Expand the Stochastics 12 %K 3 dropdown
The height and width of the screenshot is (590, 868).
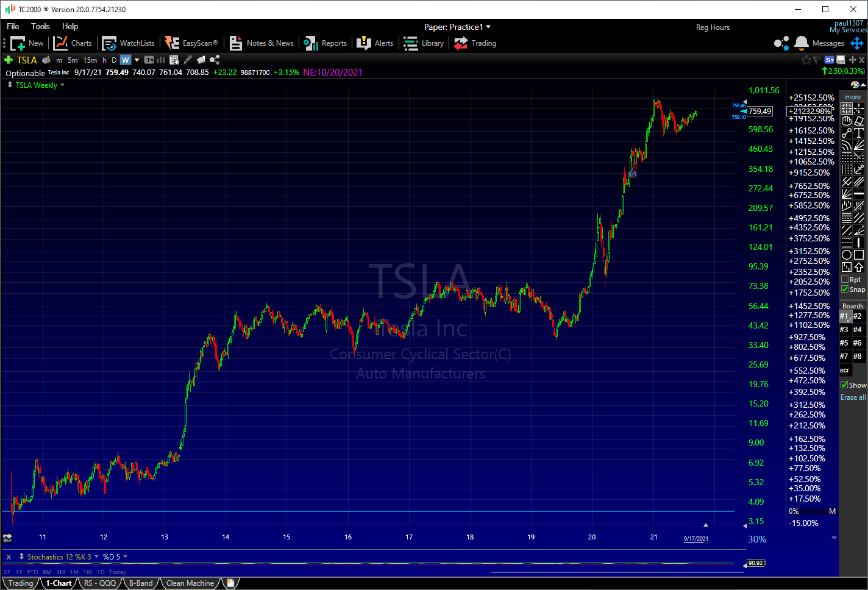click(96, 556)
